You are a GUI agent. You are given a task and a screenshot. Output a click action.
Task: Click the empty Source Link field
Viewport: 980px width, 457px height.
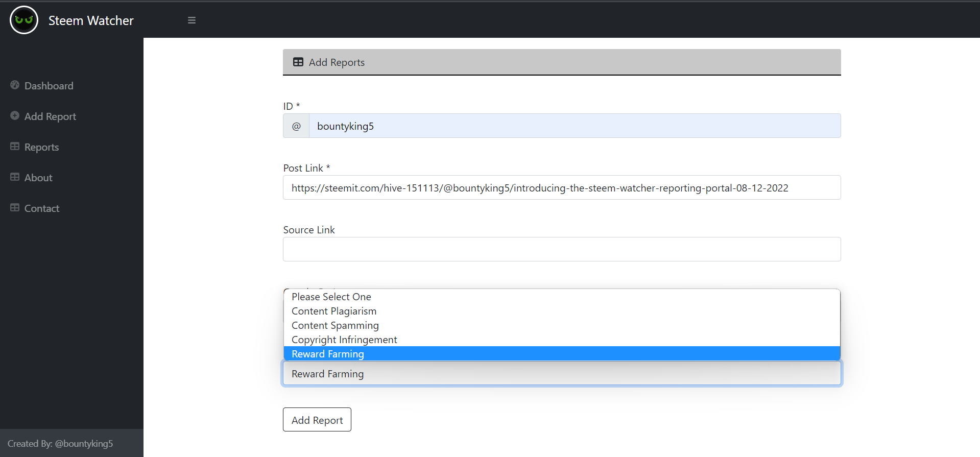tap(562, 249)
